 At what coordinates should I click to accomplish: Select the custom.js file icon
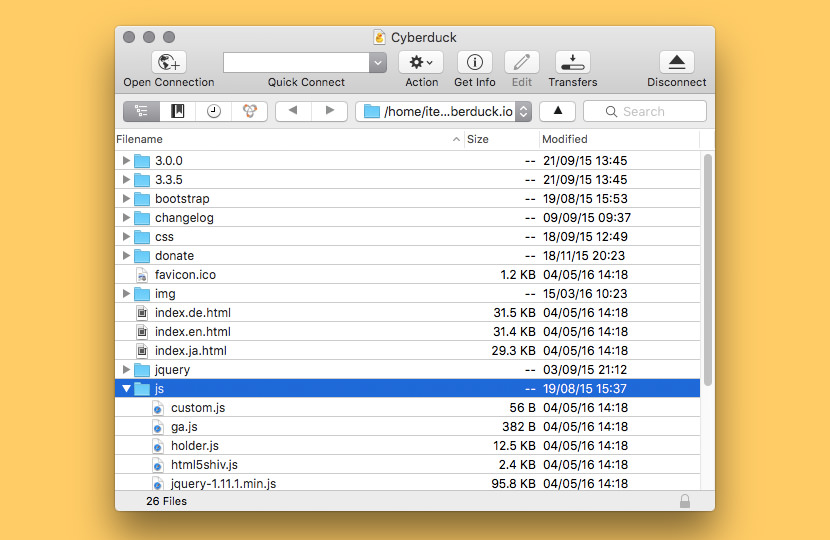(x=158, y=408)
